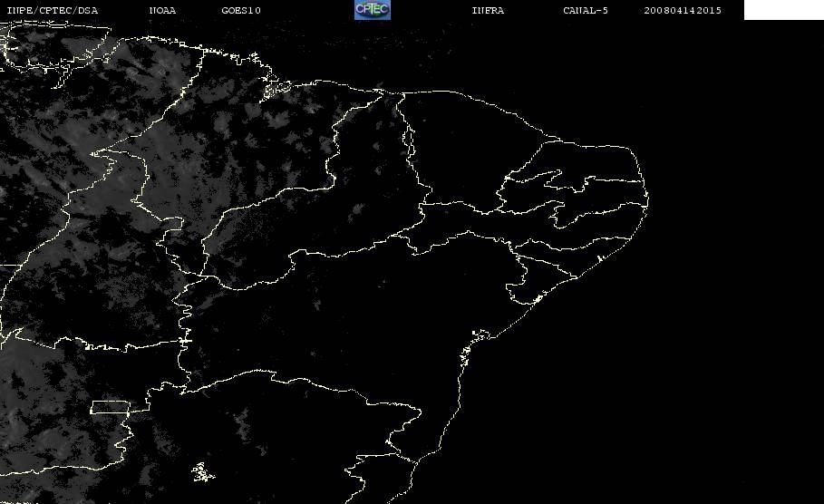Click the easternmost tip of the coastline
The width and height of the screenshot is (824, 504).
(647, 200)
